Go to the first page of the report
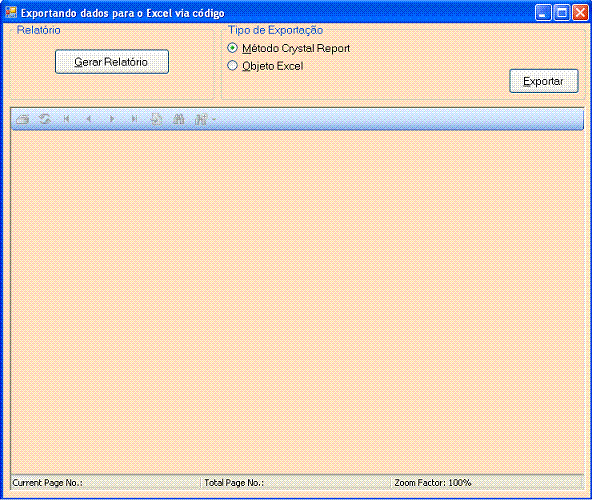Image resolution: width=592 pixels, height=501 pixels. point(67,119)
